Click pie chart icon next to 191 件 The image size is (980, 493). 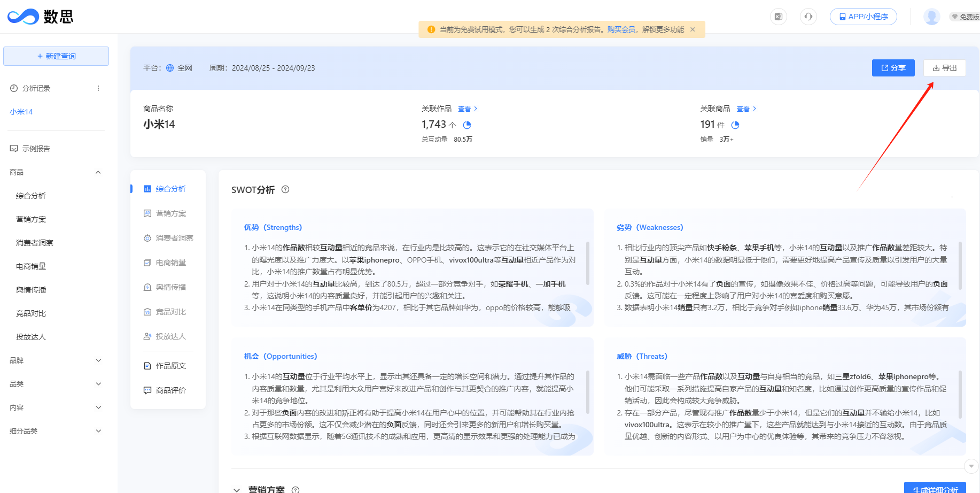735,125
